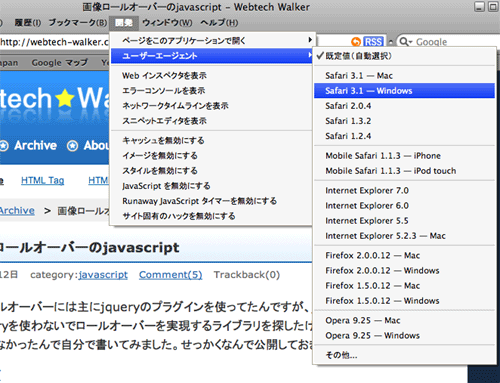Choose Internet Explorer 6.0 user agent
Viewport: 500px width, 383px height.
tap(404, 205)
